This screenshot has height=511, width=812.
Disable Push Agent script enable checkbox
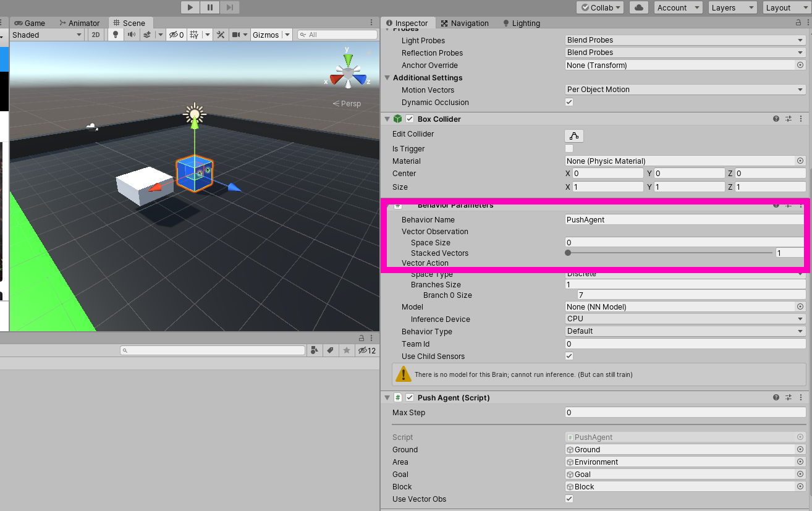click(x=410, y=398)
